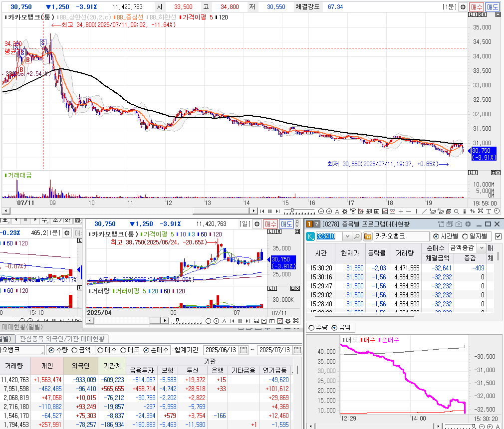The width and height of the screenshot is (504, 429).
Task: Click the end date field 2025/07/13
Action: [275, 350]
